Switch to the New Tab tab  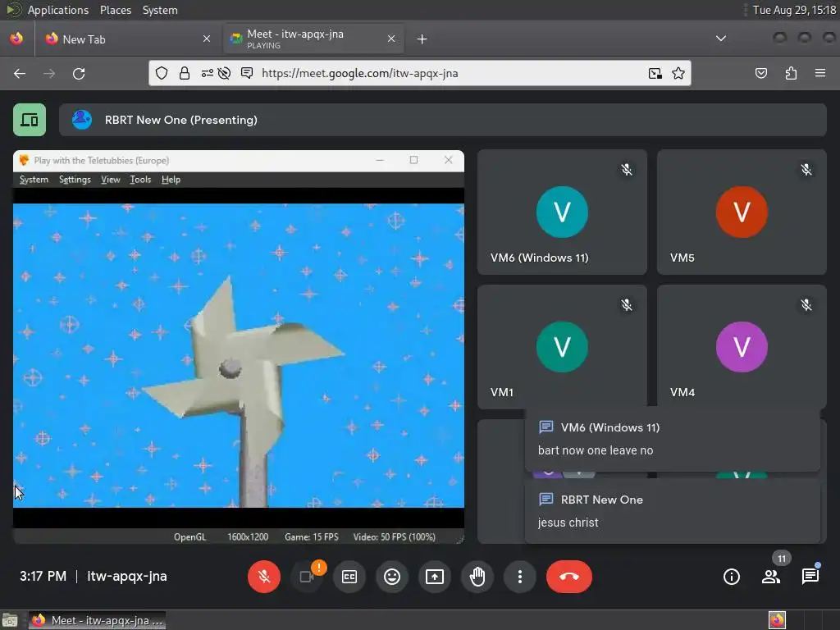tap(127, 39)
